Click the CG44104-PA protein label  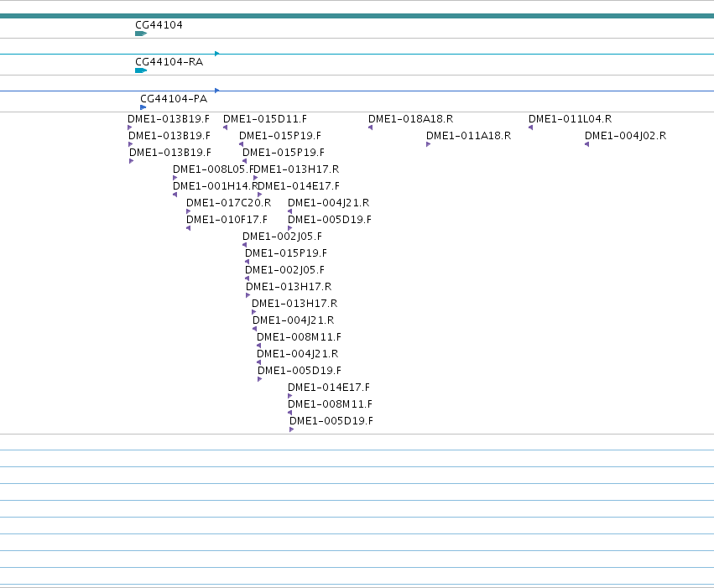coord(174,99)
